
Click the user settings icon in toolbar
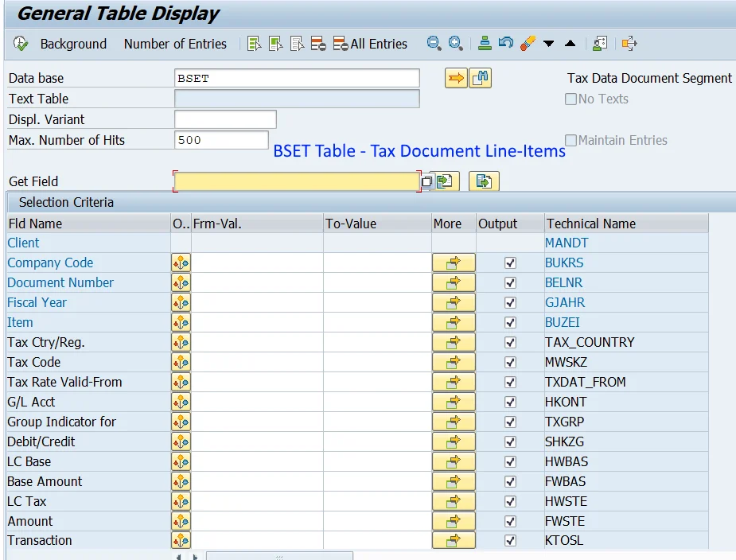coord(600,44)
